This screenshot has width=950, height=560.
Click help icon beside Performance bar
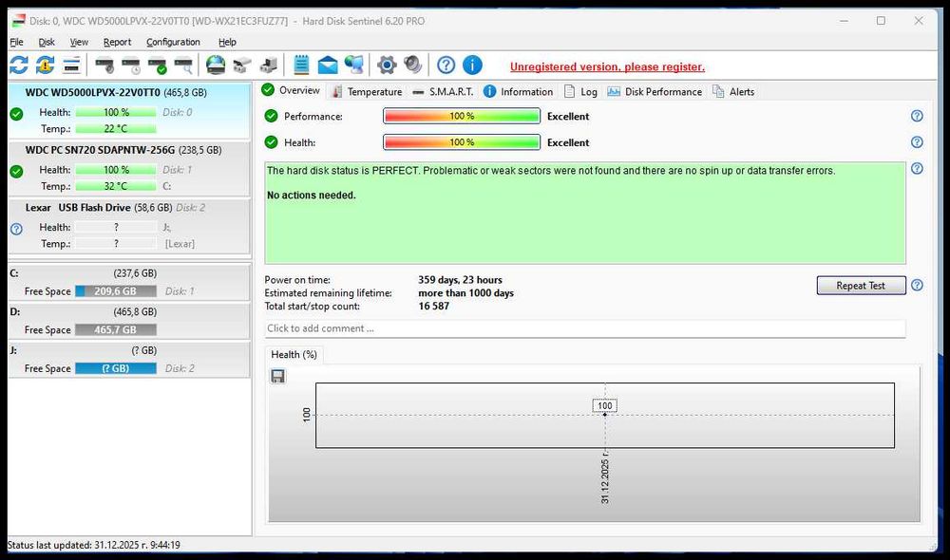pyautogui.click(x=918, y=116)
